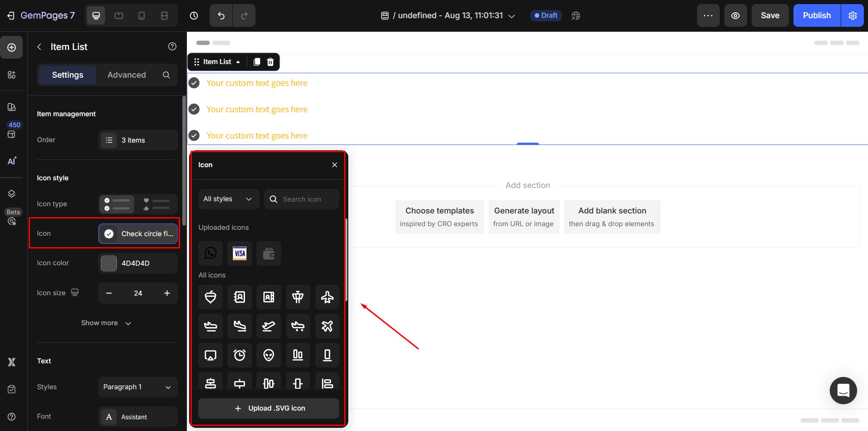This screenshot has height=431, width=868.
Task: Increase icon size with the plus stepper
Action: [167, 293]
